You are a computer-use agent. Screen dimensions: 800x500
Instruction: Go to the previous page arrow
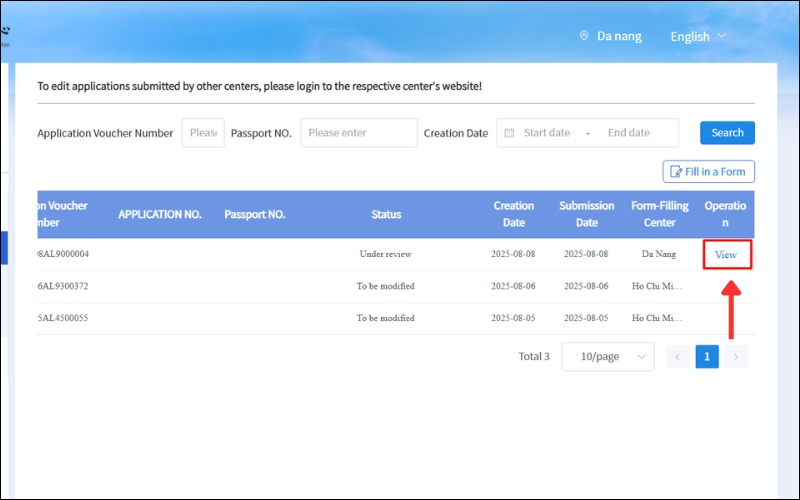click(x=678, y=357)
